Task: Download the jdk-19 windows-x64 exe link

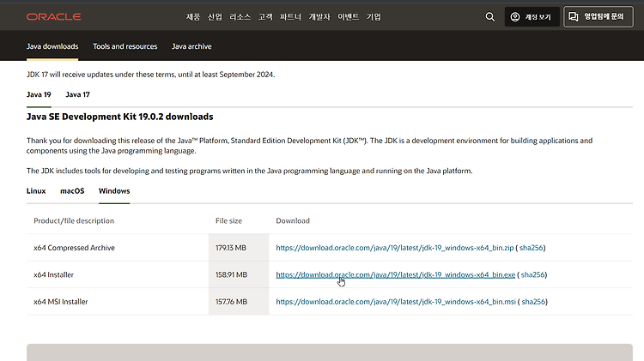Action: 396,275
